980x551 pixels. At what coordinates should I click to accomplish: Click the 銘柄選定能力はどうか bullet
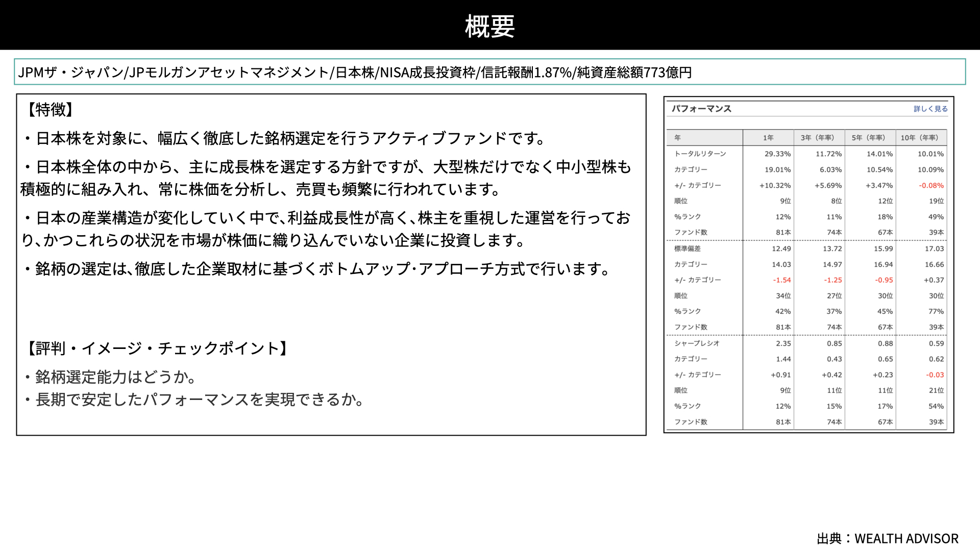[111, 377]
